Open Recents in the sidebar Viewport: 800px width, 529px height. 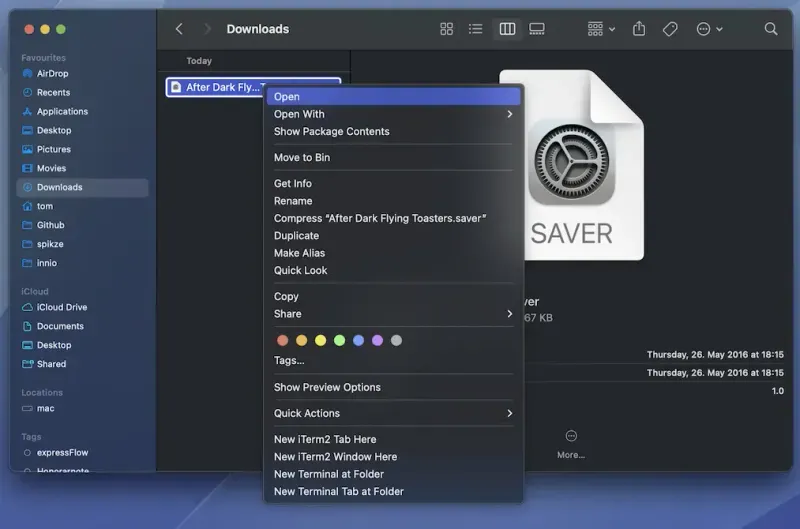(83, 92)
